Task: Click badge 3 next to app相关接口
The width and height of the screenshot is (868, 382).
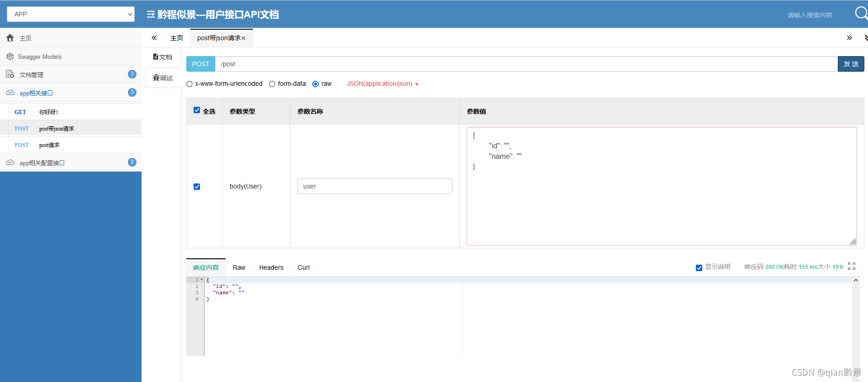Action: tap(132, 92)
